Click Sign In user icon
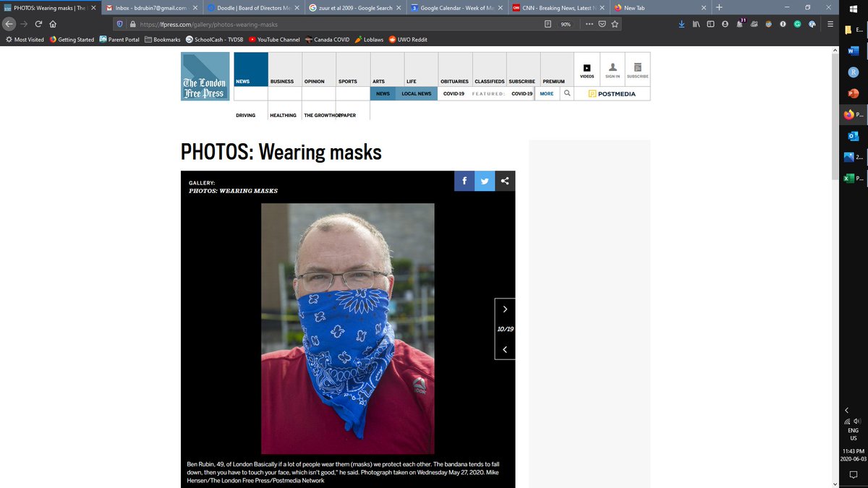The height and width of the screenshot is (488, 868). point(613,70)
